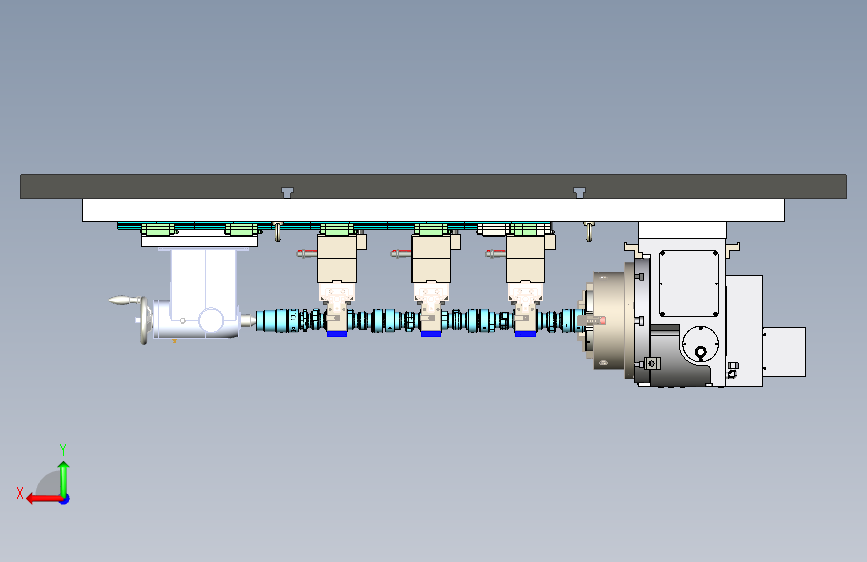Select the long white base plate under the table
The height and width of the screenshot is (562, 867).
coord(434,210)
